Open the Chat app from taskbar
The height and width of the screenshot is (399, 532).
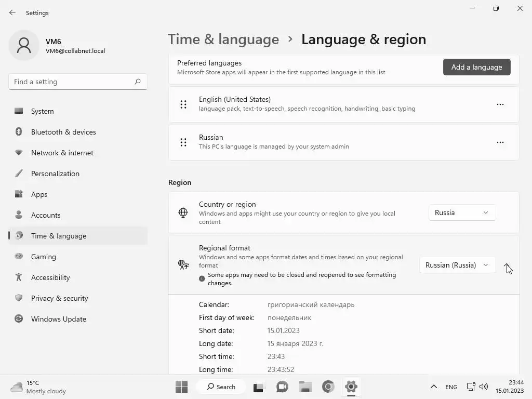pos(282,387)
